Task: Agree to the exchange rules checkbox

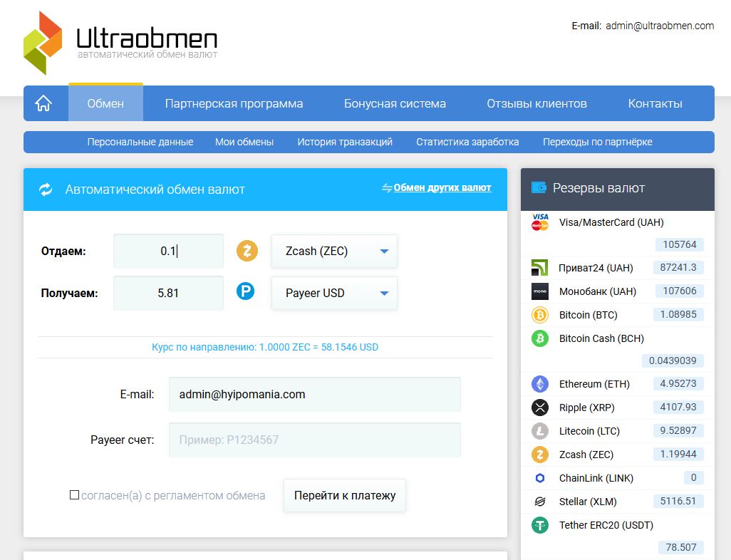Action: point(74,495)
